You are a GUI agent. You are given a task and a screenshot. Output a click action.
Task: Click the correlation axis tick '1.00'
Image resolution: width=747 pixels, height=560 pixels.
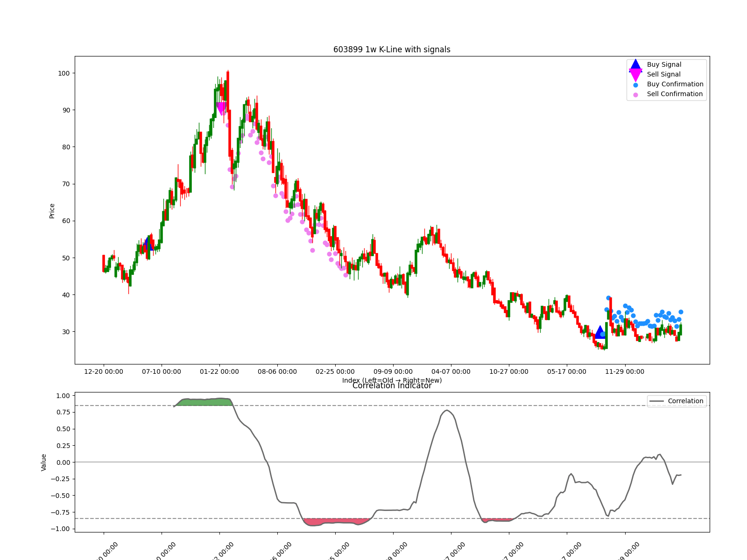click(x=63, y=396)
